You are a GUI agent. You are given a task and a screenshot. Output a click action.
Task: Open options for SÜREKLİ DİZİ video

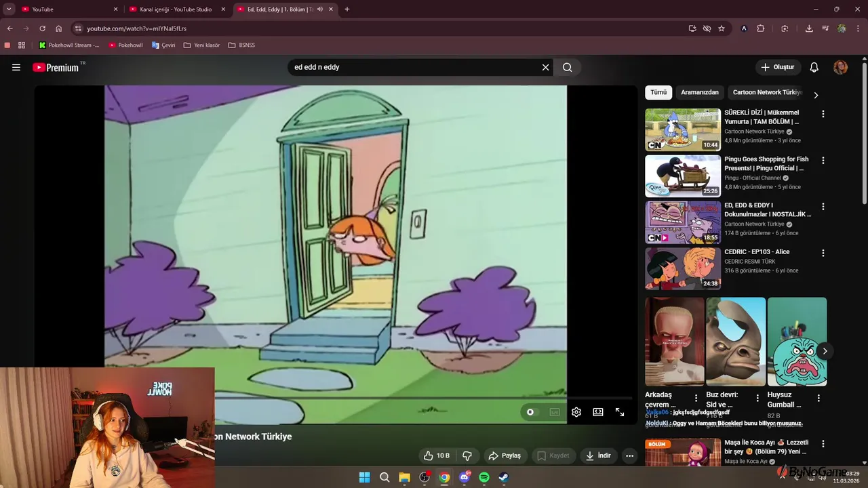(823, 114)
